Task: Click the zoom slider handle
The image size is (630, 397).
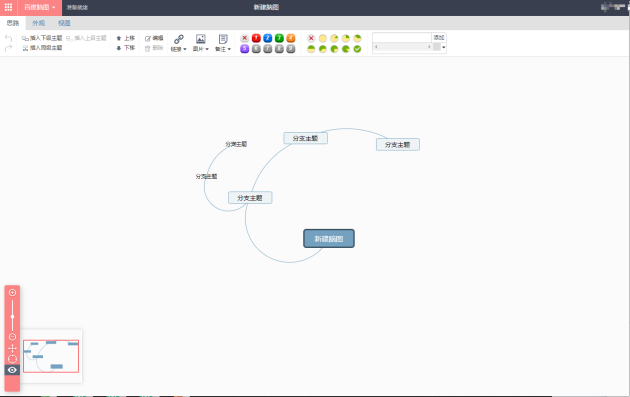Action: coord(12,317)
